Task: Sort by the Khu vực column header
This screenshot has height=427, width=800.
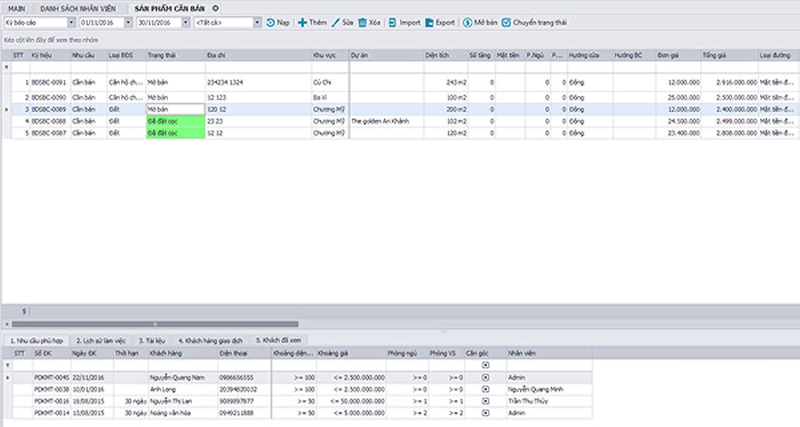Action: (330, 55)
